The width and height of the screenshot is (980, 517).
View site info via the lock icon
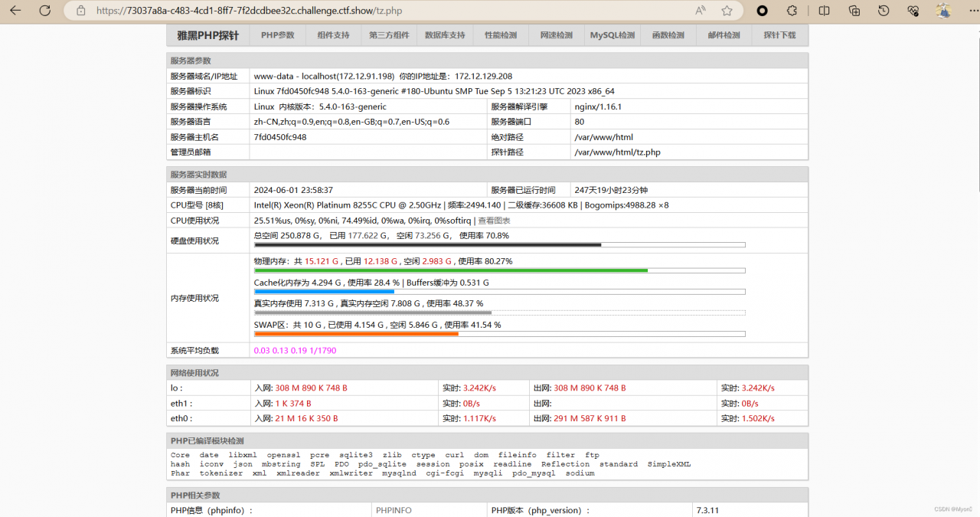coord(81,11)
